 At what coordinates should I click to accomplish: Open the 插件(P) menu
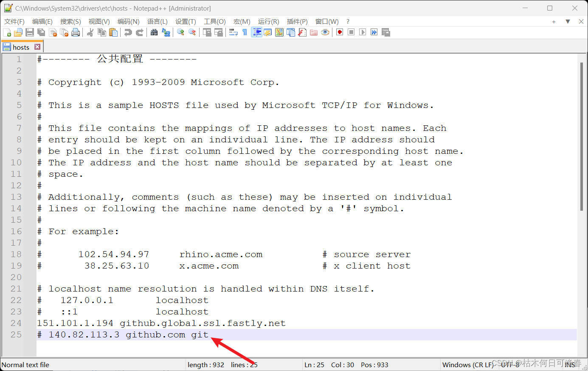coord(297,21)
